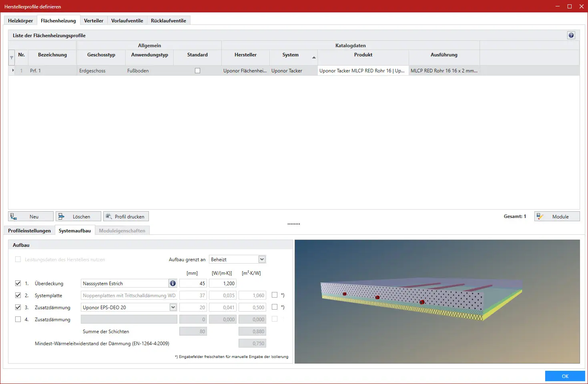Viewport: 588px width, 384px height.
Task: Click the info icon beside Nasssystem Estrich
Action: (173, 283)
